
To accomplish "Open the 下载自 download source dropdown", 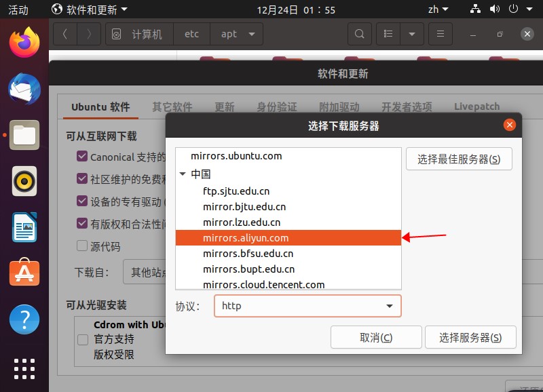I will pos(144,272).
